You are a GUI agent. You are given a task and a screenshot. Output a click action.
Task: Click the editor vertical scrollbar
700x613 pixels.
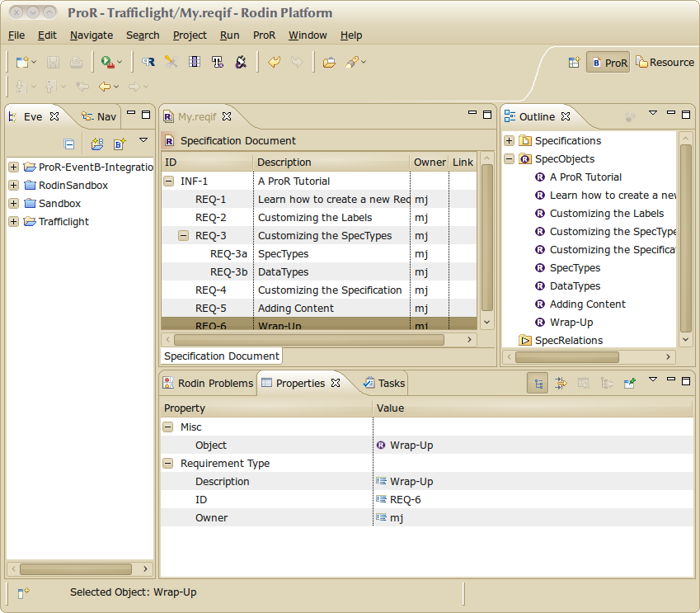point(487,238)
